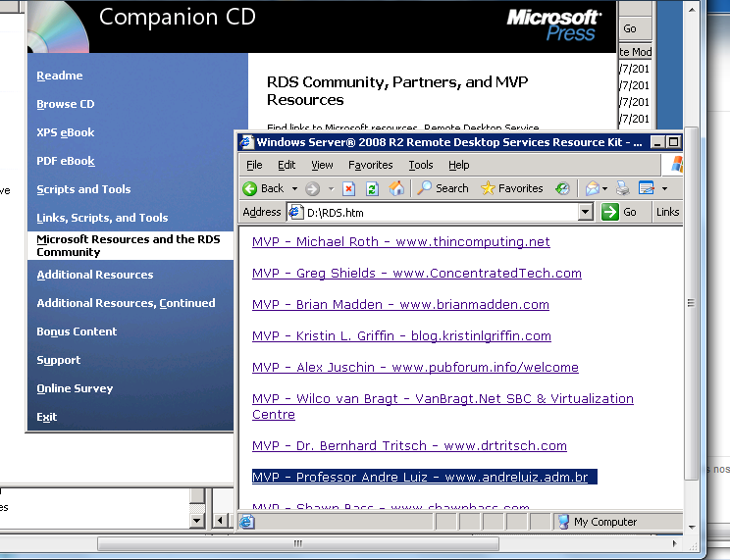Open the Professor Andre Luiz link

click(x=420, y=477)
